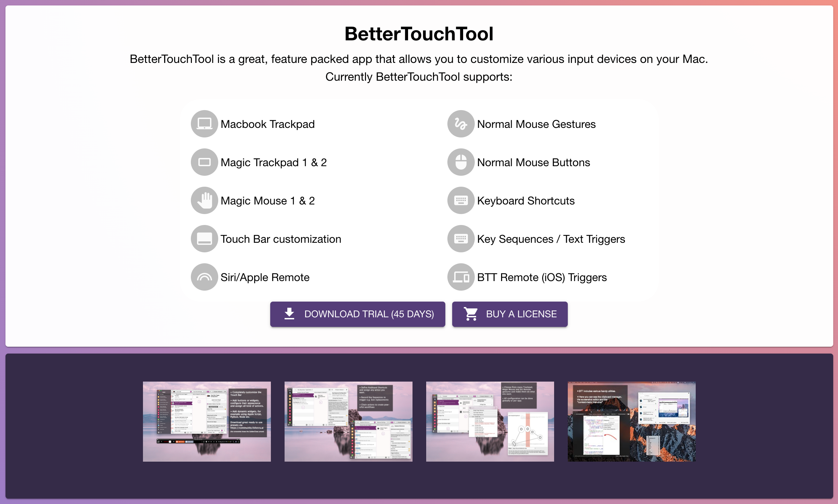Viewport: 838px width, 504px height.
Task: Click the hand icon for Magic Mouse 1 & 2
Action: pyautogui.click(x=204, y=200)
